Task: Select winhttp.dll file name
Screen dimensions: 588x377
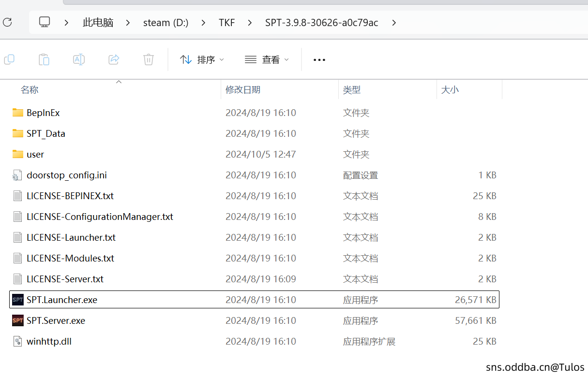Action: (49, 341)
